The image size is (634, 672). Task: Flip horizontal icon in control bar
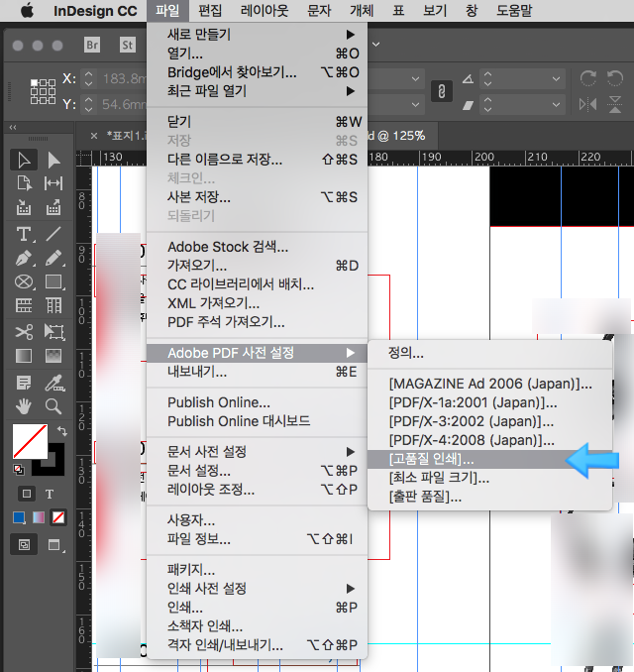click(x=587, y=104)
